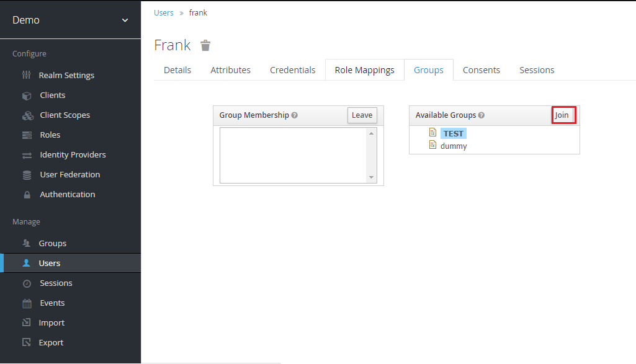Viewport: 636px width, 364px height.
Task: Click the Groups people icon in sidebar
Action: pyautogui.click(x=26, y=243)
